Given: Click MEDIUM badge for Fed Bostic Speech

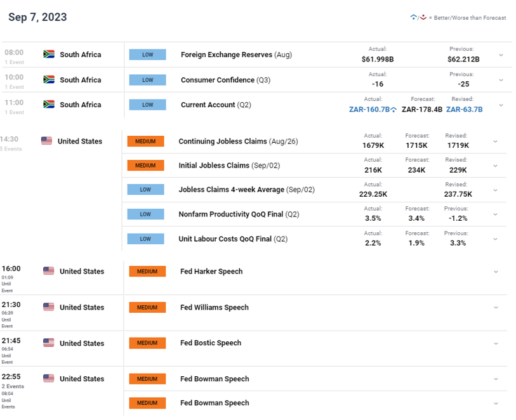Looking at the screenshot, I should coord(147,343).
